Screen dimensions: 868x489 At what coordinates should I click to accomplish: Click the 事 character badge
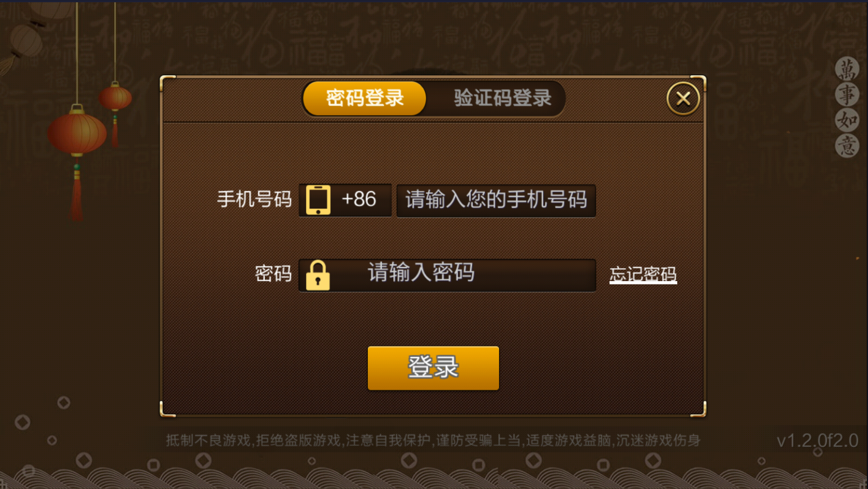tap(847, 94)
